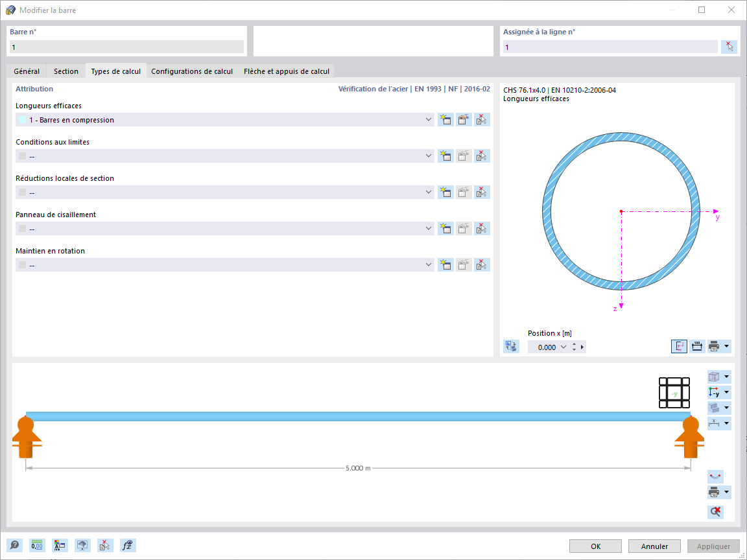Image resolution: width=747 pixels, height=560 pixels.
Task: Click section view swap icon left of Position x
Action: [x=511, y=346]
